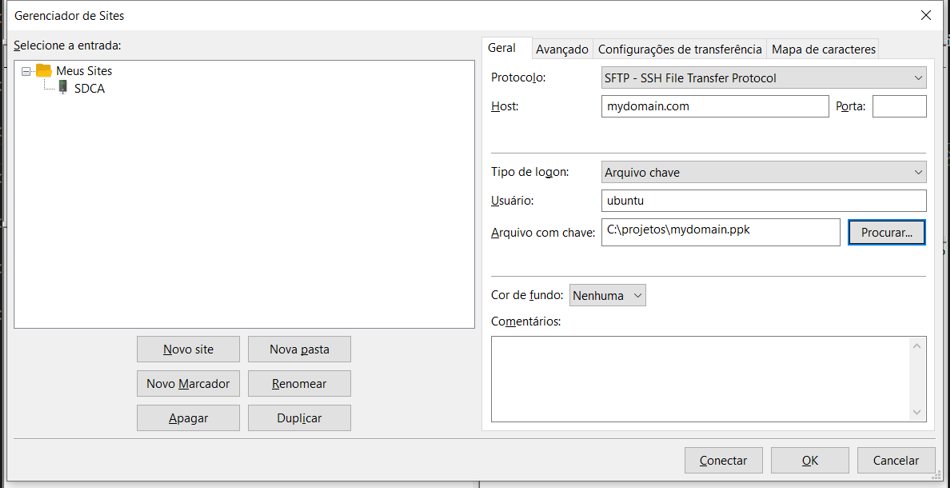Screen dimensions: 950x488
Task: Click the Renomear button
Action: (x=299, y=384)
